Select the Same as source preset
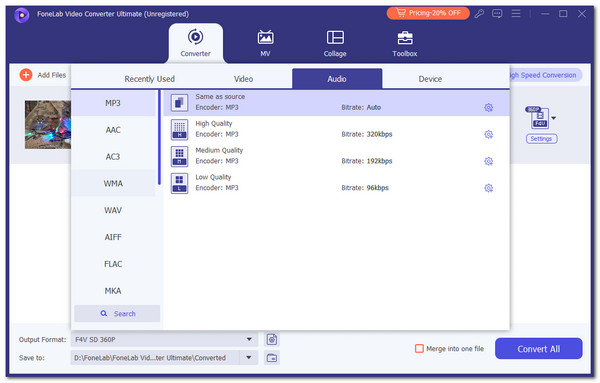 click(x=336, y=103)
